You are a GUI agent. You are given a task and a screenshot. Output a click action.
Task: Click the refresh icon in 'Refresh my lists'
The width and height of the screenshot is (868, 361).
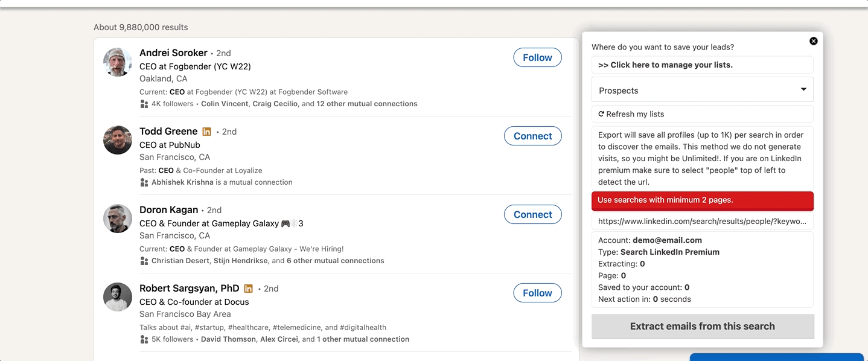(601, 113)
